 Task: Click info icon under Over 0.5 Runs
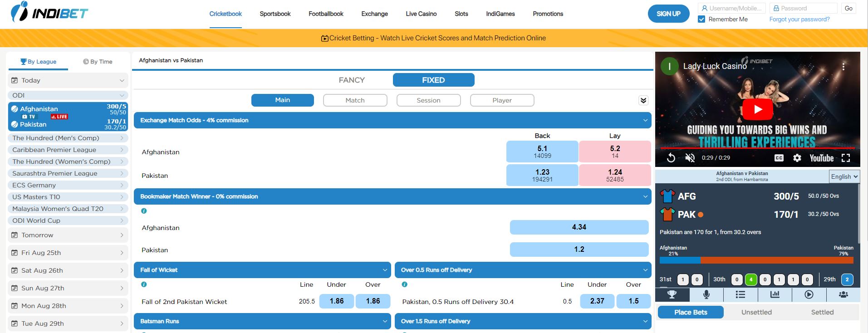point(405,284)
